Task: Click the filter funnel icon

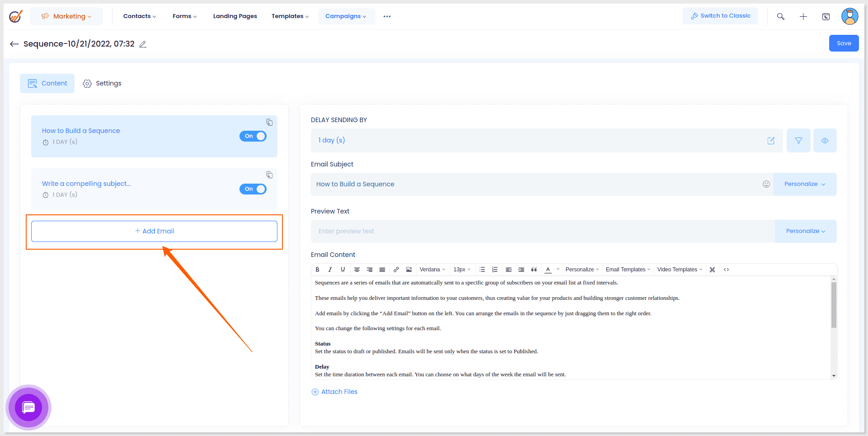Action: pos(798,141)
